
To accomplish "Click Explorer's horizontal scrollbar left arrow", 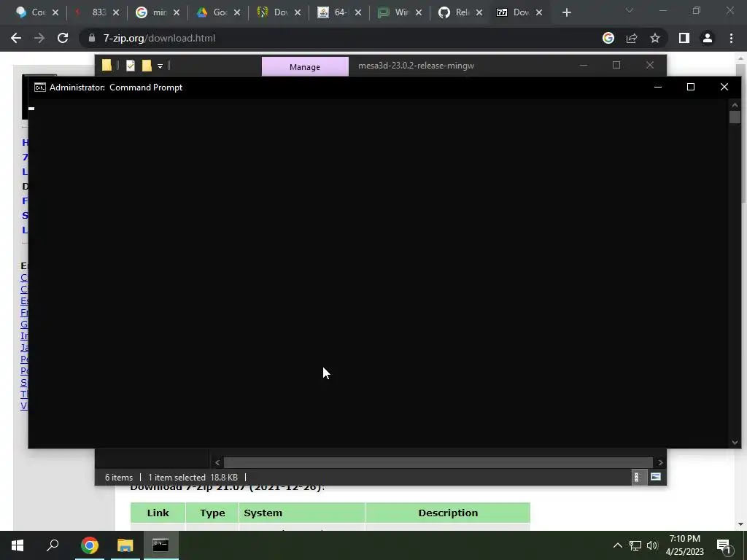I will point(217,462).
